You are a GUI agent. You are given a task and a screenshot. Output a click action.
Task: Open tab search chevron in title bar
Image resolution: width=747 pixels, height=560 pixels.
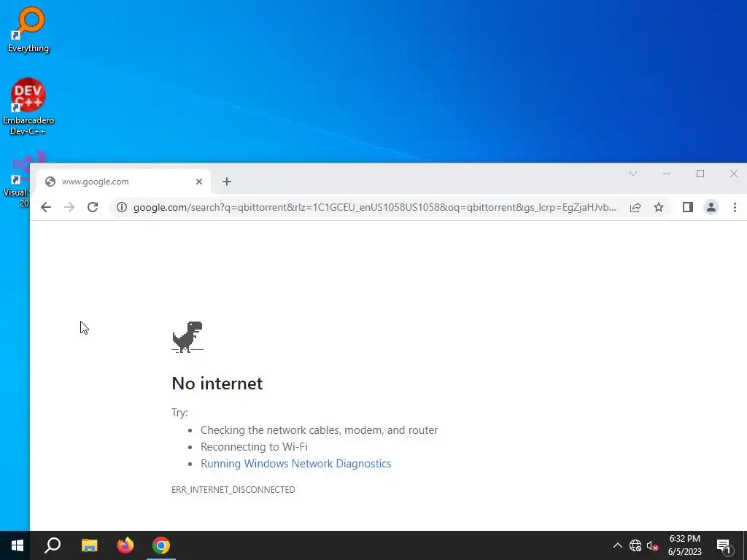(633, 174)
